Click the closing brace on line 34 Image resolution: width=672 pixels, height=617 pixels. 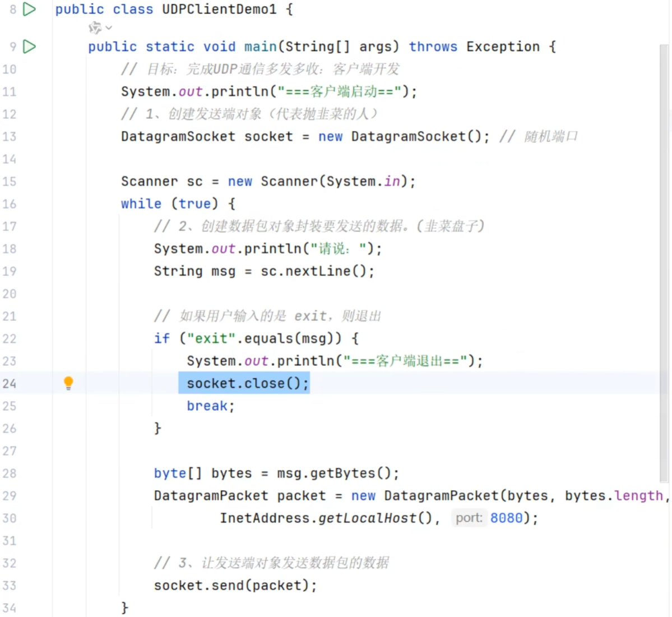point(125,607)
